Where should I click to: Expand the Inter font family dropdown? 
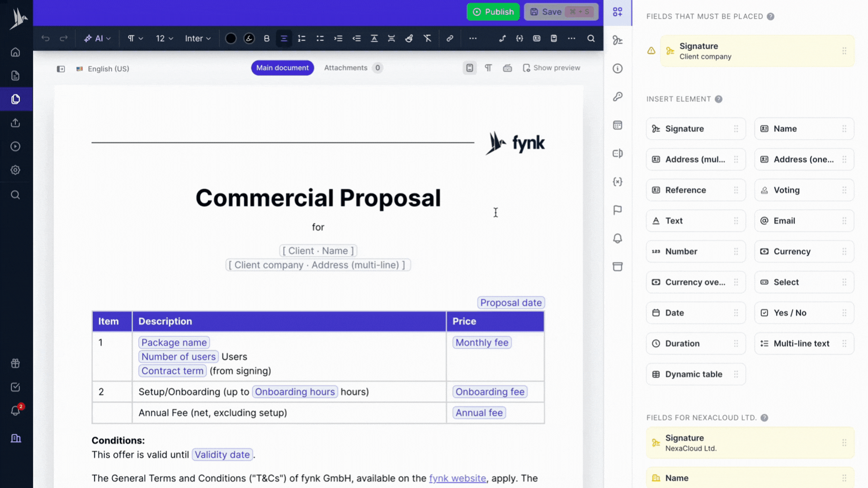pos(198,38)
